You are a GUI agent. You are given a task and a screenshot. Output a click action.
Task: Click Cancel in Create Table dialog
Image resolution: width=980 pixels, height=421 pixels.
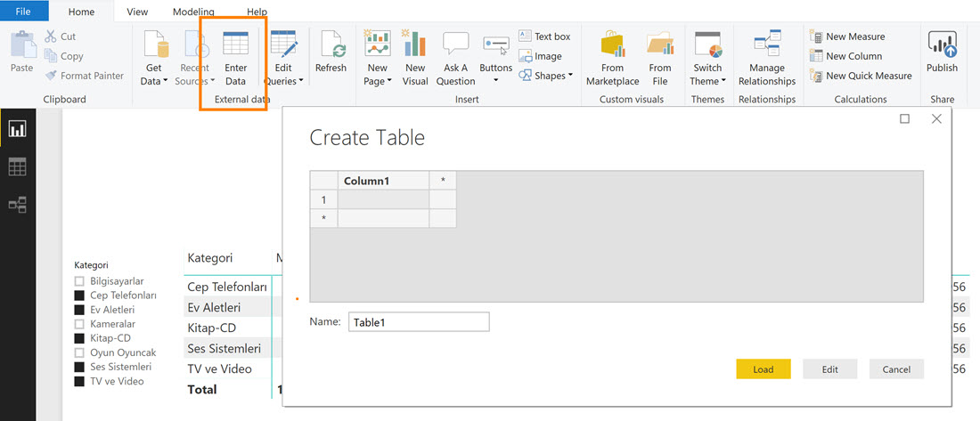tap(896, 369)
